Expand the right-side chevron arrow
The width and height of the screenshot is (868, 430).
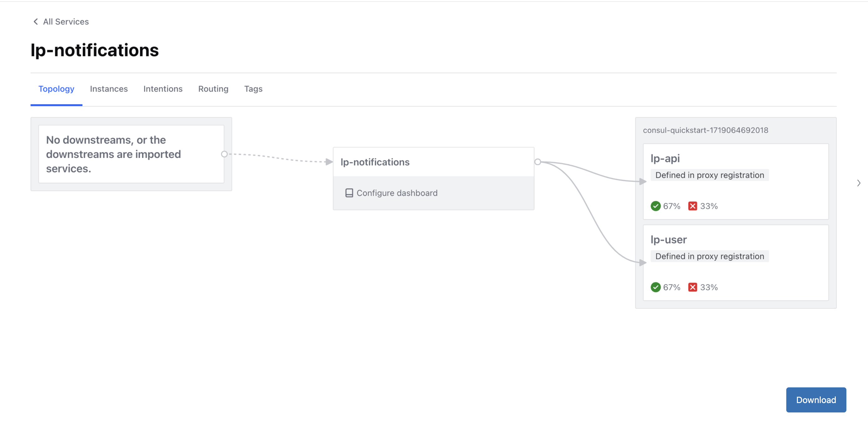(x=859, y=183)
